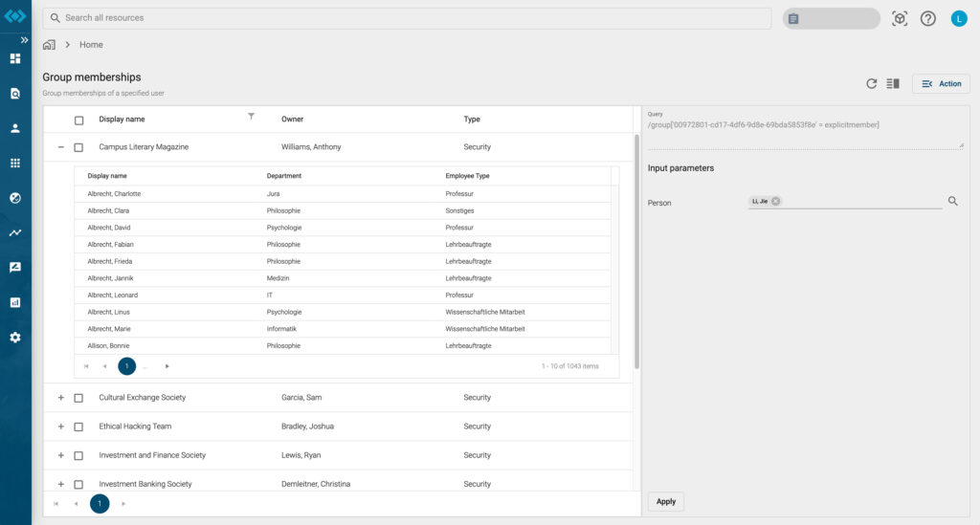Screen dimensions: 980x525
Task: Check the Investment Banking Society checkbox
Action: [x=78, y=485]
